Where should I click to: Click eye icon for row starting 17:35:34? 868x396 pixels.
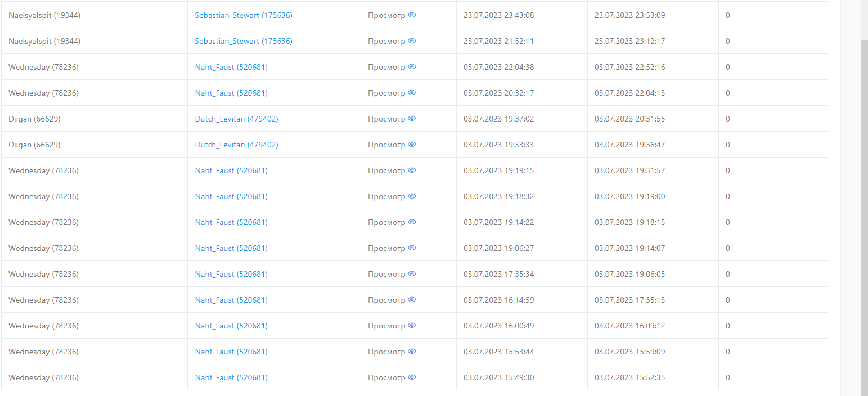[412, 274]
